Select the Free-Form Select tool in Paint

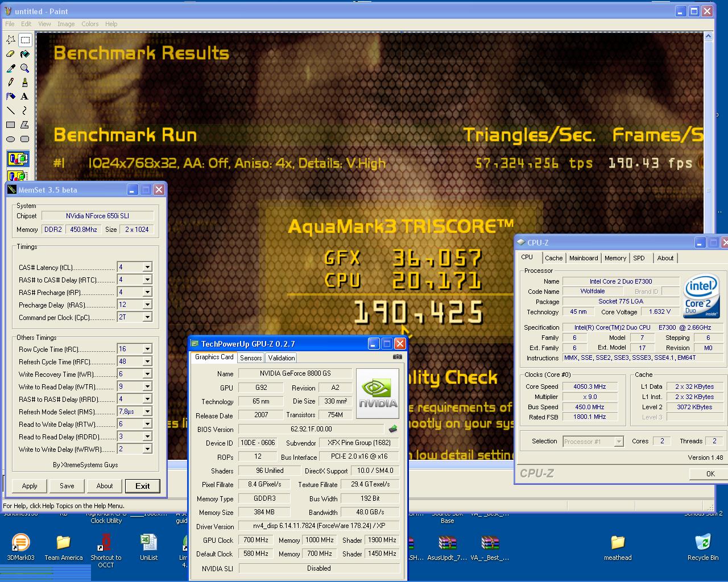click(x=11, y=40)
